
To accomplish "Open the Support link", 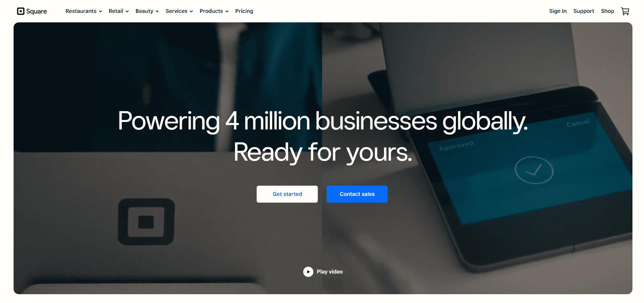I will click(x=584, y=11).
